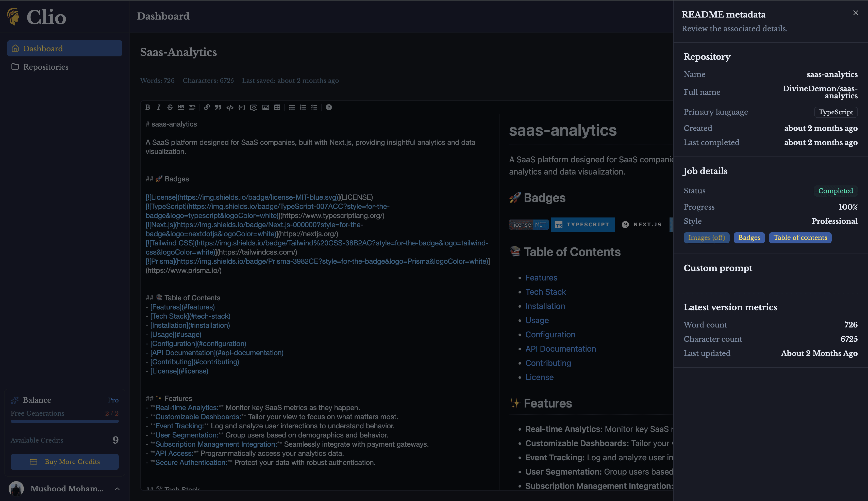Insert a horizontal rule
The height and width of the screenshot is (501, 868).
click(x=181, y=107)
